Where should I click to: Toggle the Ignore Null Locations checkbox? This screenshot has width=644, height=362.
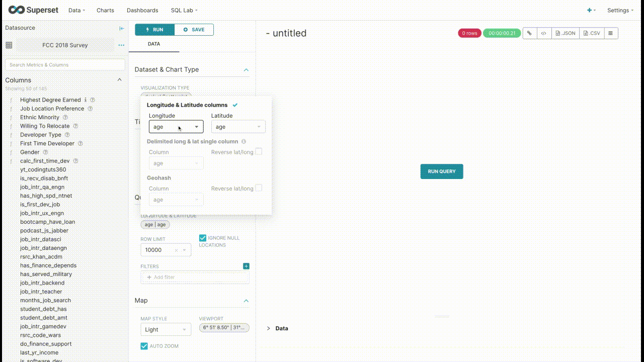coord(203,238)
